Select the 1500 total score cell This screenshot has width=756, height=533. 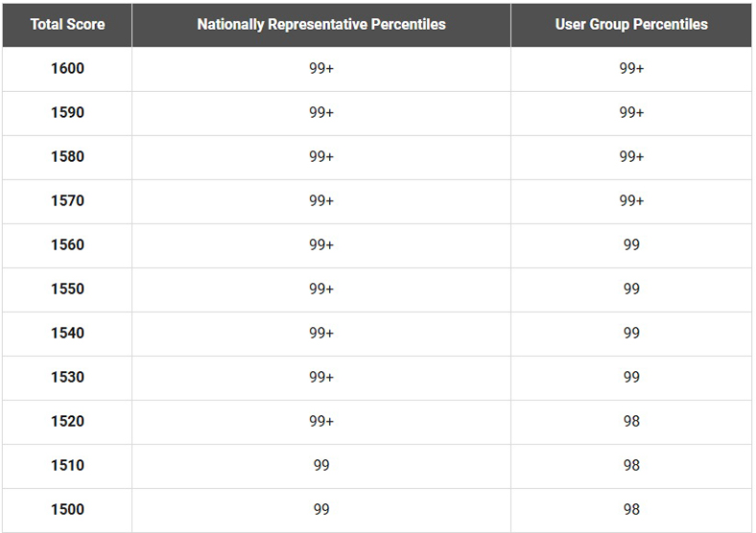[67, 509]
